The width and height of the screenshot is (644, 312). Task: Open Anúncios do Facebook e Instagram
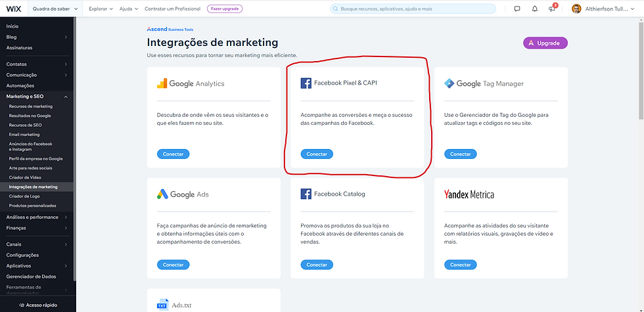[x=30, y=146]
